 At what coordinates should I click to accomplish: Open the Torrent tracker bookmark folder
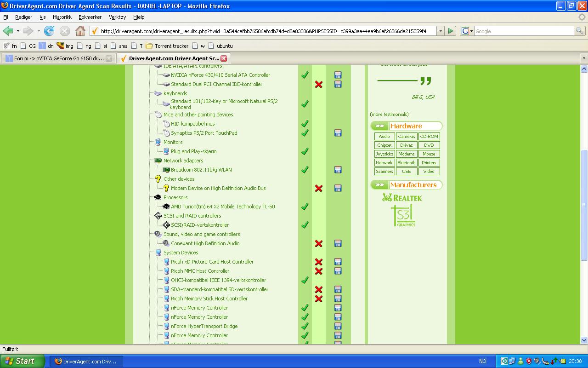tap(167, 46)
